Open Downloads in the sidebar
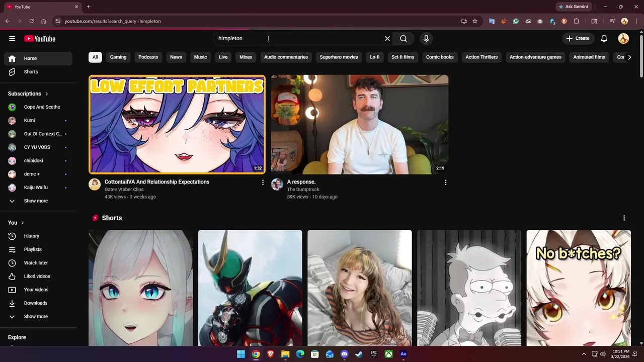 [38, 303]
